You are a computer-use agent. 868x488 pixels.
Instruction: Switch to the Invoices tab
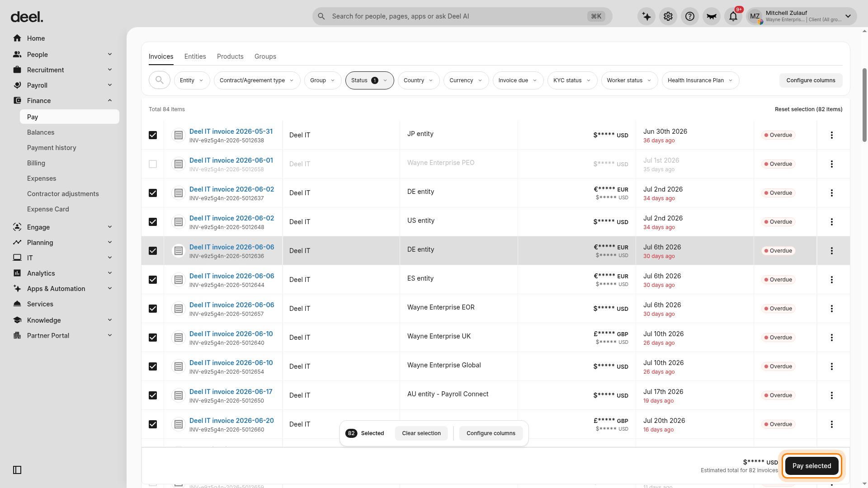161,56
